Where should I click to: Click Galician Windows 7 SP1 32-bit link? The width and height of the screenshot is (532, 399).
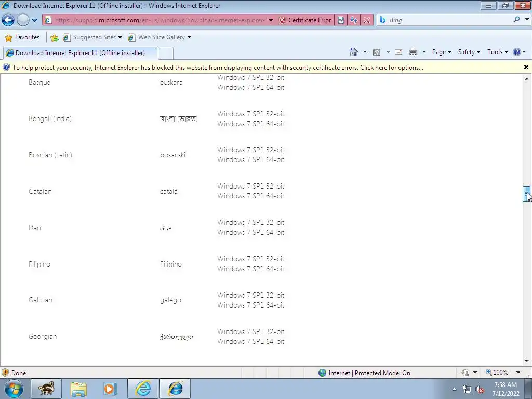click(x=251, y=295)
